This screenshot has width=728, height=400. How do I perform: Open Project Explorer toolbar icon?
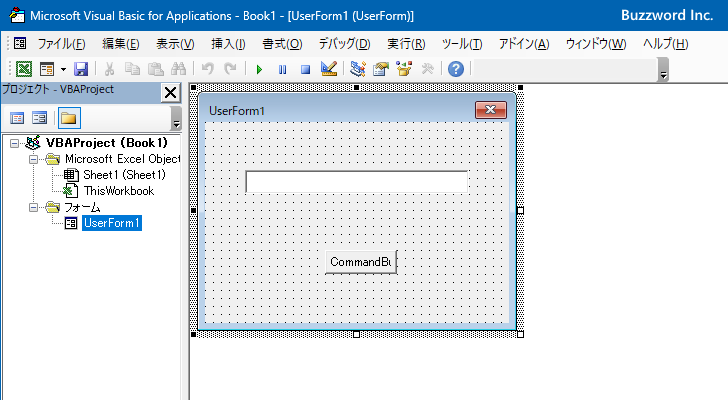click(x=358, y=69)
